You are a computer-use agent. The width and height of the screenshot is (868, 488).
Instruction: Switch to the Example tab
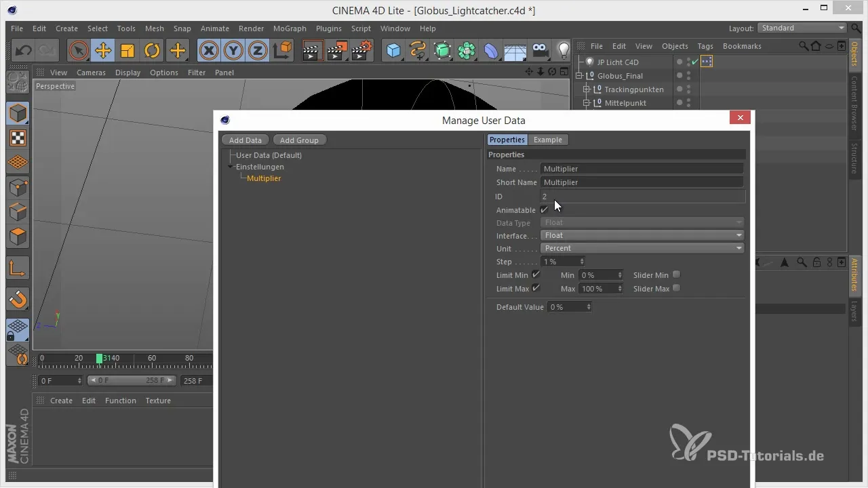click(548, 140)
